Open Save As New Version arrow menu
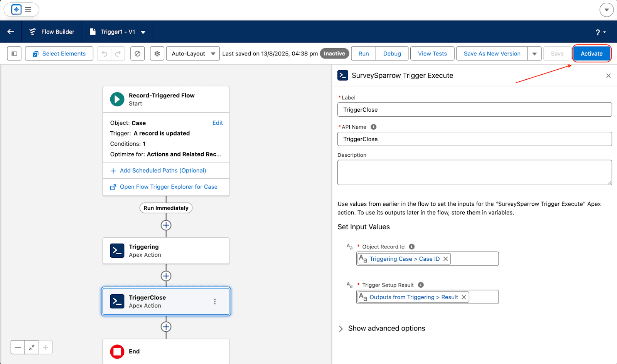 [534, 54]
